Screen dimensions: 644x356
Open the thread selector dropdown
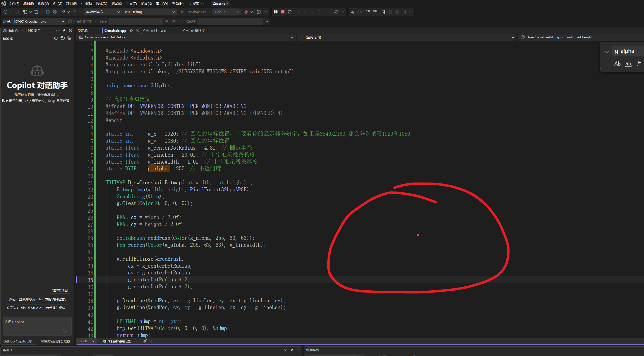[x=135, y=21]
